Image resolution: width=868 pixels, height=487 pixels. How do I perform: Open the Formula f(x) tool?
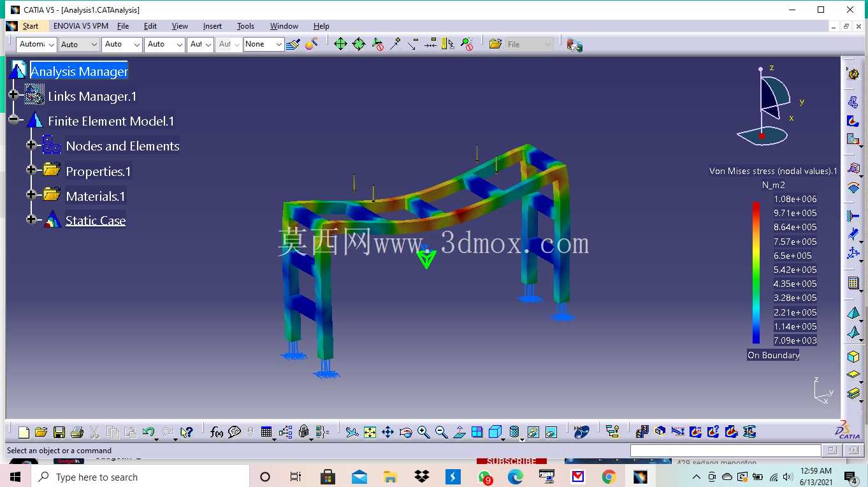[x=217, y=432]
